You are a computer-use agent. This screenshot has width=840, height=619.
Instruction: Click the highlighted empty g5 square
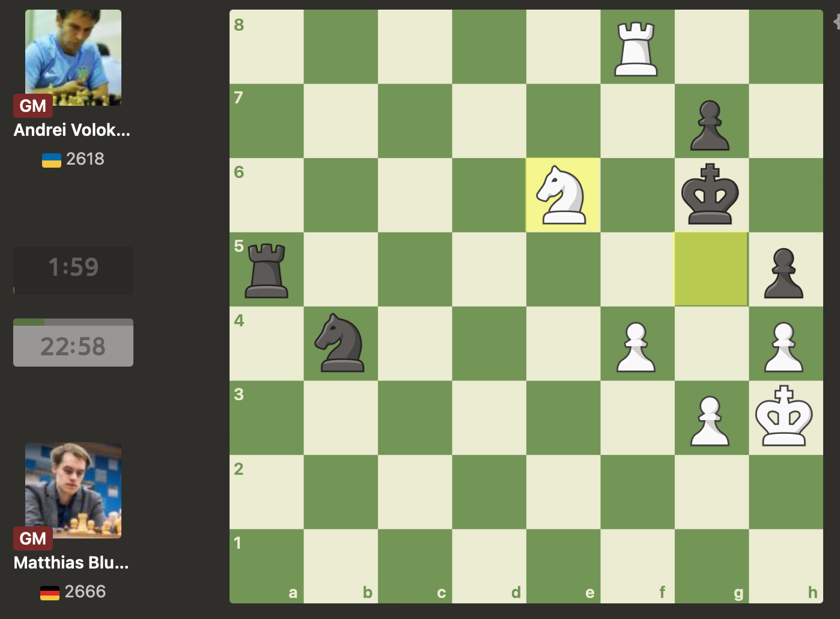pos(711,269)
